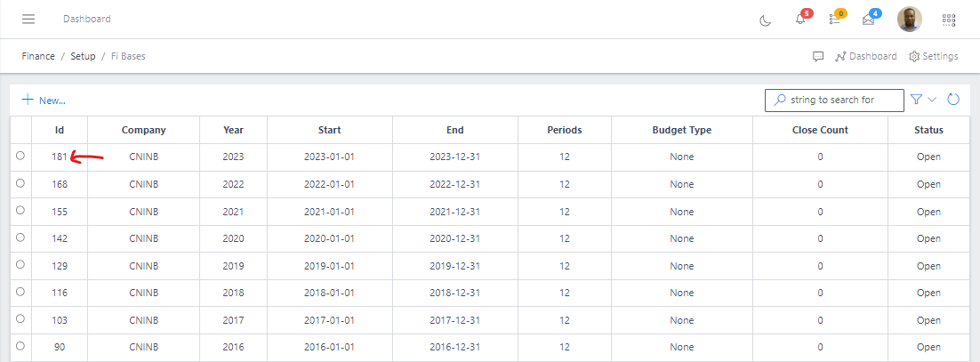The height and width of the screenshot is (362, 980).
Task: Click the search string input field
Action: [x=834, y=100]
